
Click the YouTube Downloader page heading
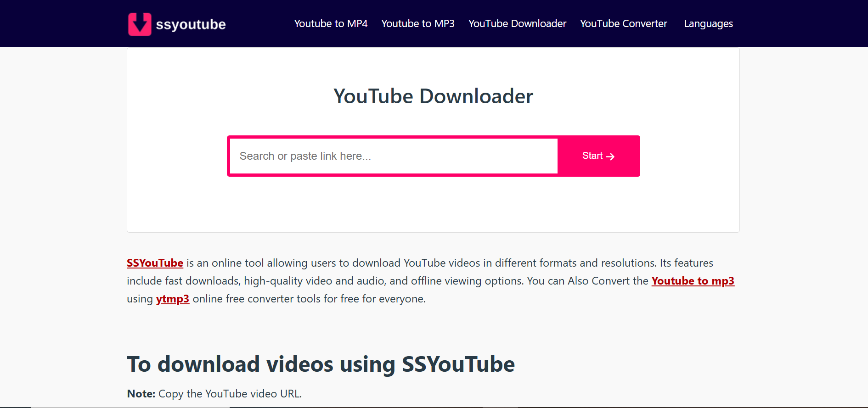[433, 96]
